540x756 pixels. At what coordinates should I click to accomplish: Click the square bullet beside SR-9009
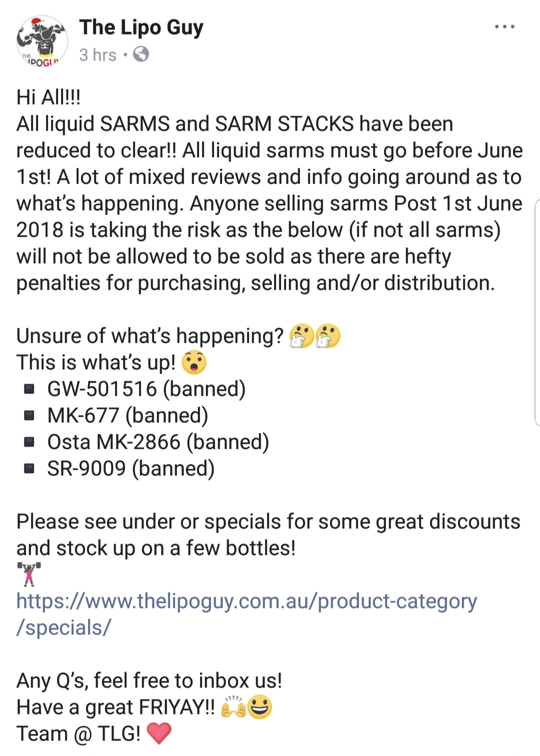coord(29,468)
